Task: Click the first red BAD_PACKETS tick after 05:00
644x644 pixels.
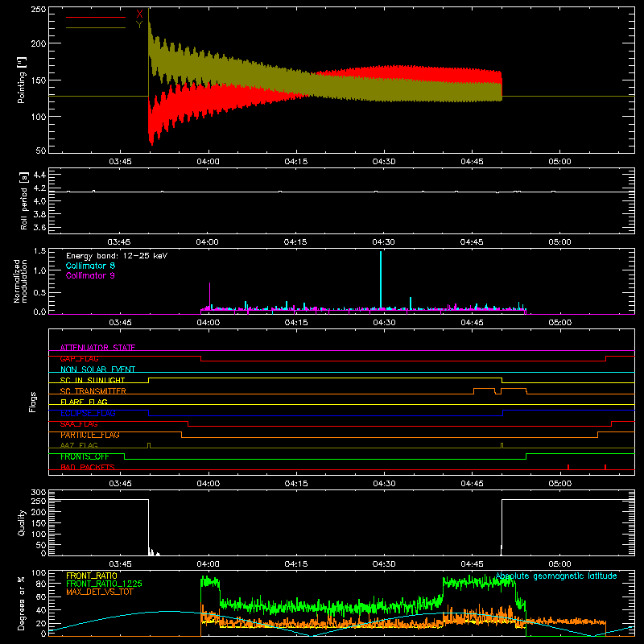Action: pos(568,467)
